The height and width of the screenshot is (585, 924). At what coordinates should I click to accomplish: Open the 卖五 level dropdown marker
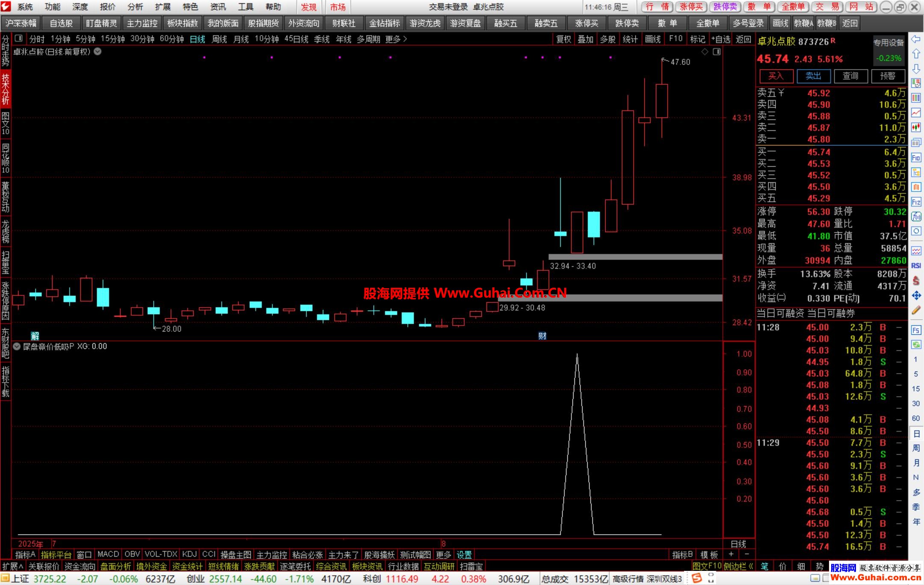coord(781,92)
